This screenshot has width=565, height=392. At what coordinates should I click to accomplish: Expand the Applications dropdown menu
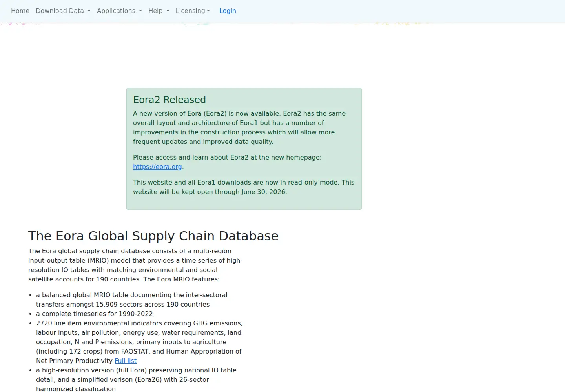(x=119, y=11)
